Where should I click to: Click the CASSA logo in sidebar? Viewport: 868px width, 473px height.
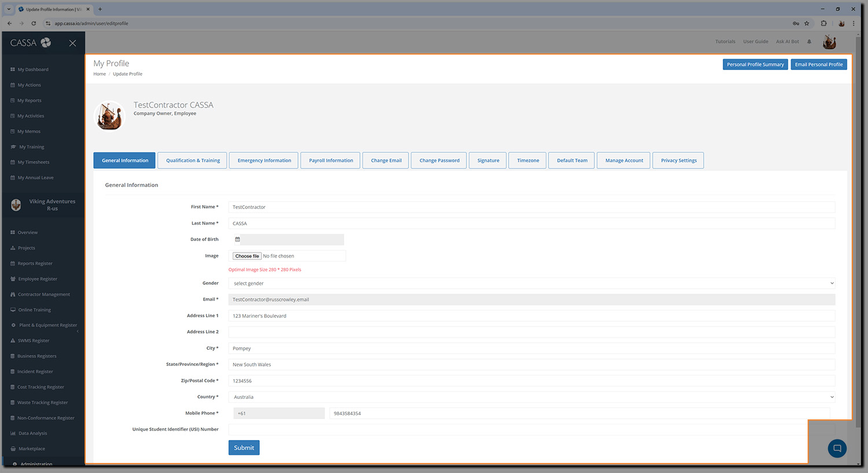click(x=31, y=43)
